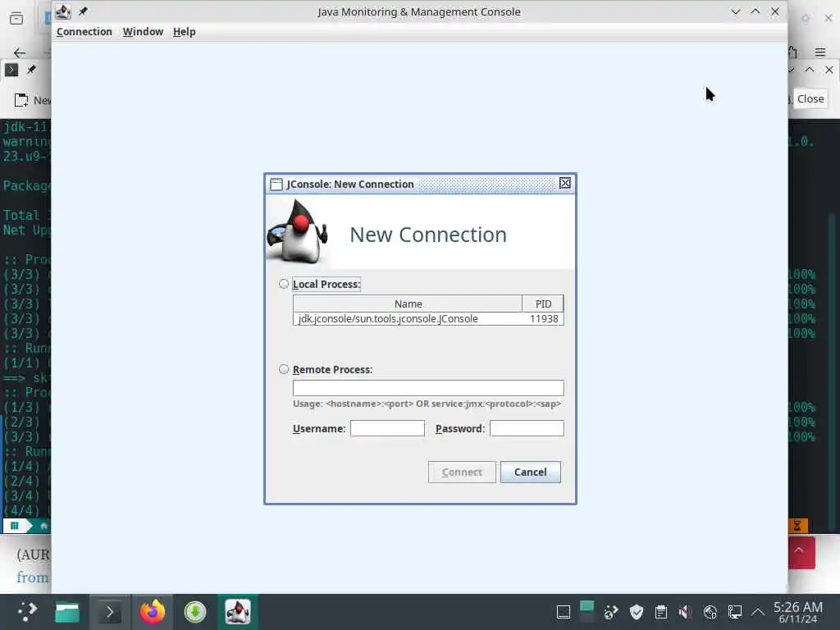The image size is (840, 630).
Task: Click the show desktop tray icon
Action: (x=564, y=612)
